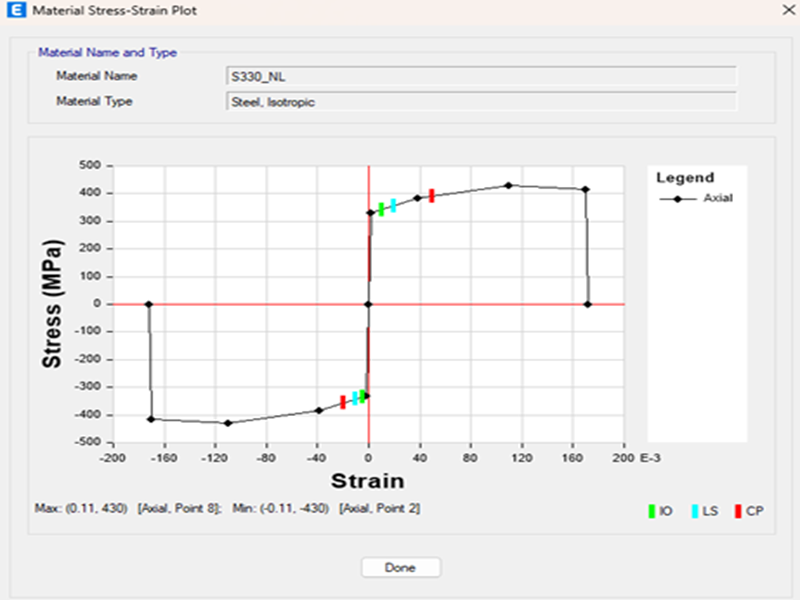Click the Material Type field Steel, Isotropic
This screenshot has width=800, height=600.
[x=482, y=101]
